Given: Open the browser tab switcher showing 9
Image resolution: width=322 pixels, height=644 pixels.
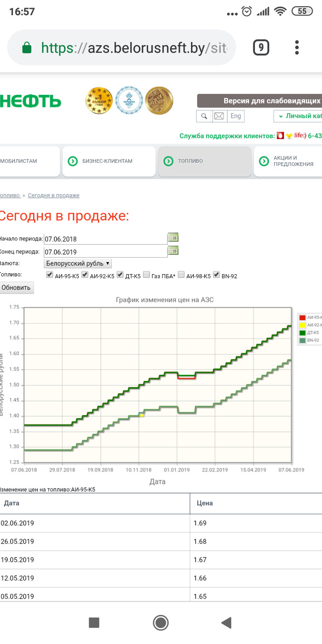Looking at the screenshot, I should pos(261,47).
